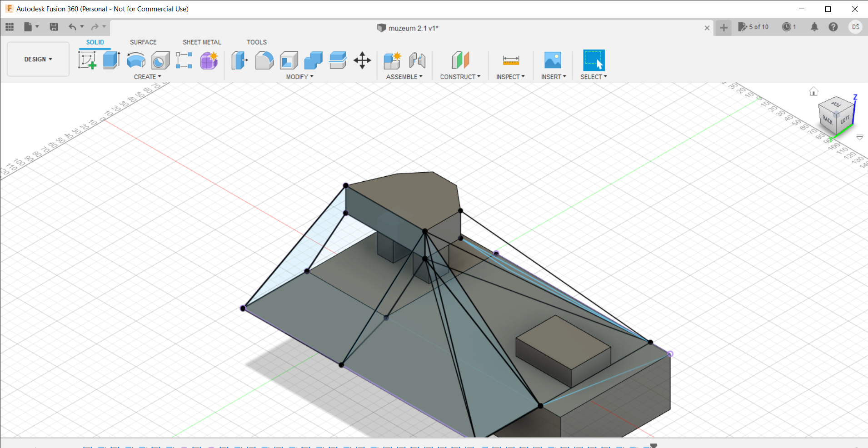Open the 5 of 10 documents indicator
Viewport: 868px width, 448px height.
tap(753, 27)
